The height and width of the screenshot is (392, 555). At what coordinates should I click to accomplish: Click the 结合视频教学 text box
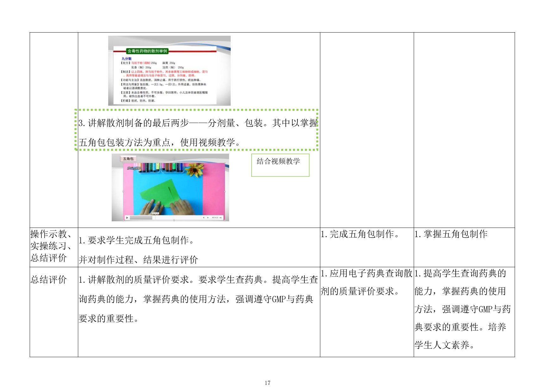point(280,165)
